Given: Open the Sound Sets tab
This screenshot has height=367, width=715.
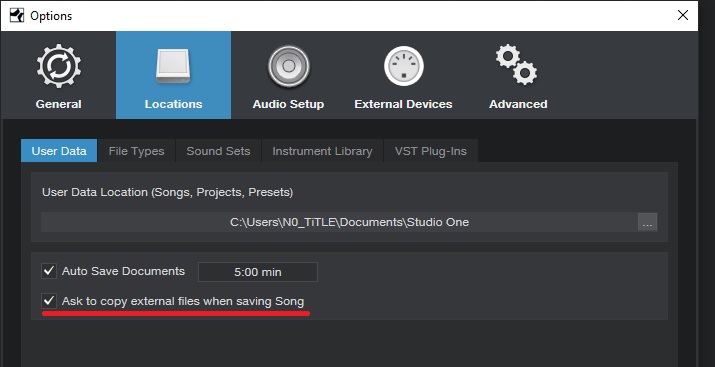Looking at the screenshot, I should [218, 151].
